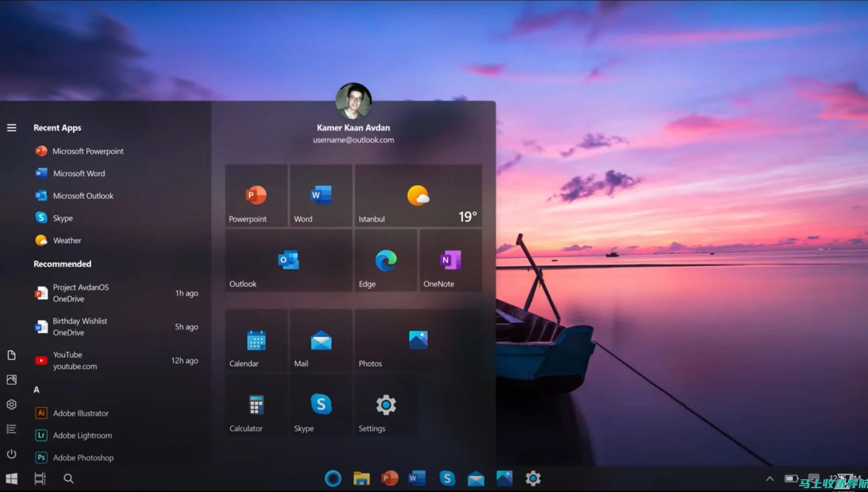This screenshot has height=492, width=868.
Task: Click the Recent Apps heading
Action: coord(57,128)
